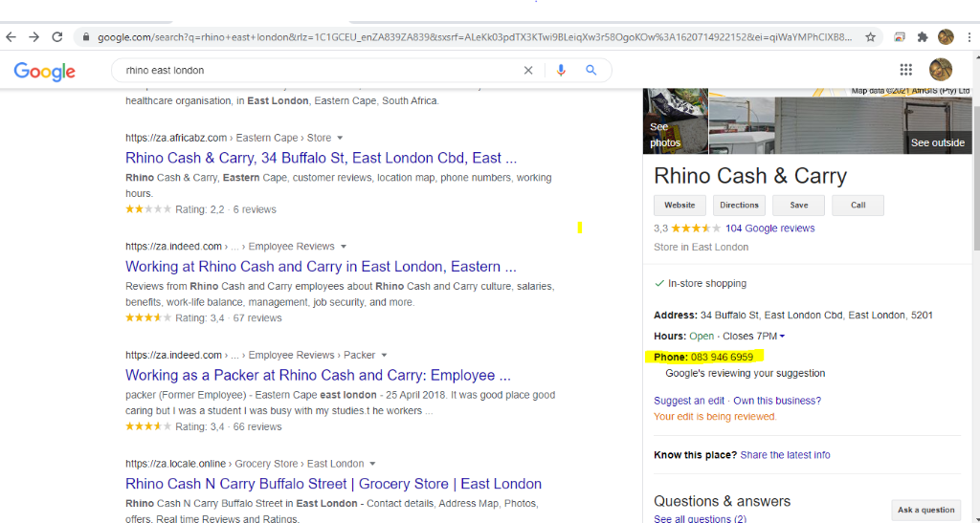Reload the Google search page
This screenshot has width=980, height=523.
[x=56, y=37]
